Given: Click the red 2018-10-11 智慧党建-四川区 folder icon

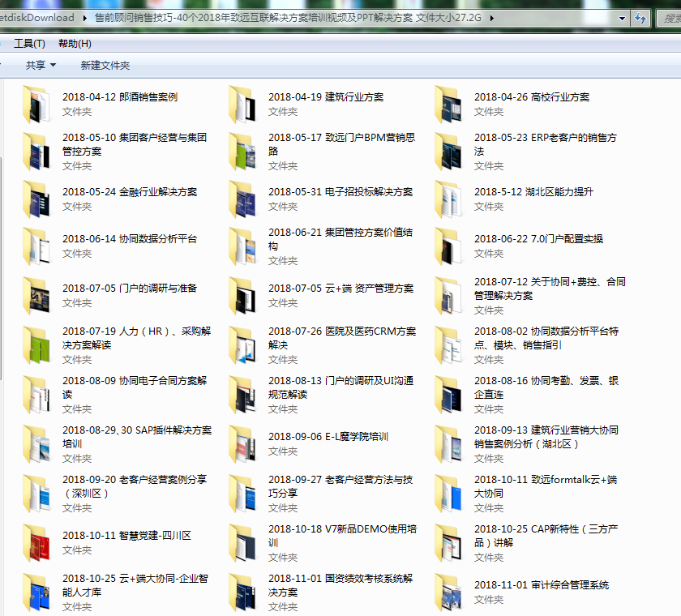Looking at the screenshot, I should [36, 542].
